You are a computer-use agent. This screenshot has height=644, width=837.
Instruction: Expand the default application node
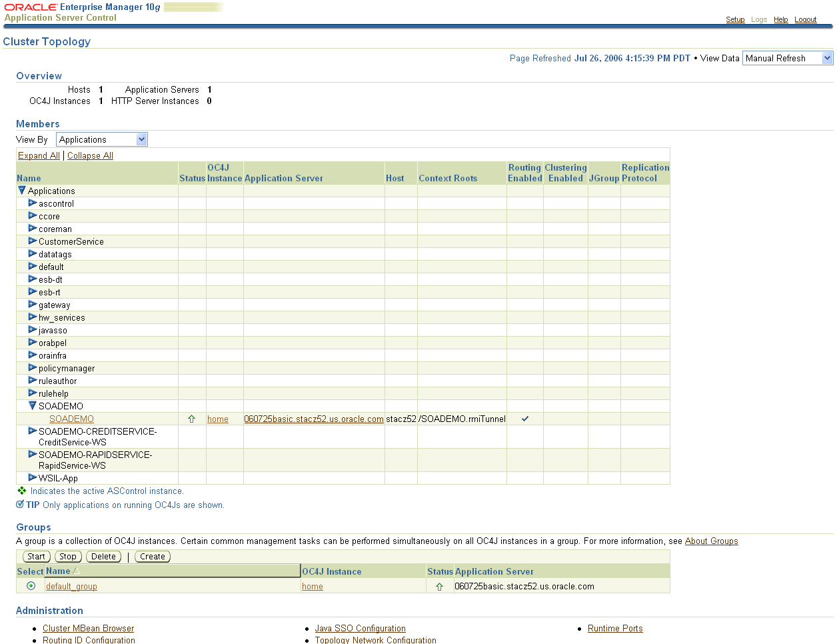click(32, 267)
